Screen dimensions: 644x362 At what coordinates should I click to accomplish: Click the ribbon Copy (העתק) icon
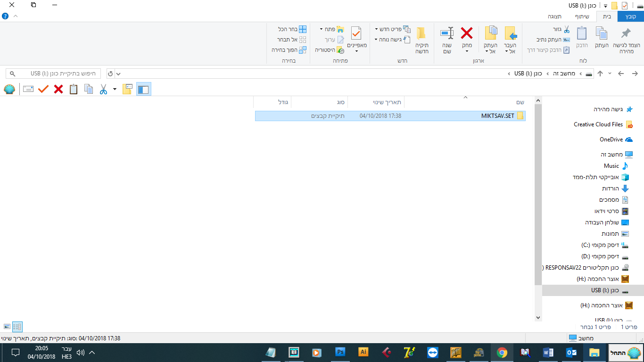tap(601, 33)
